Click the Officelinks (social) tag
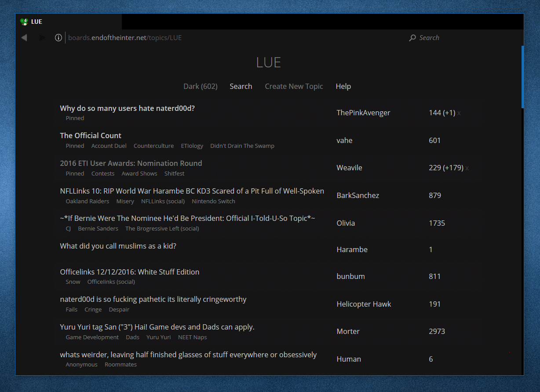 coord(111,282)
